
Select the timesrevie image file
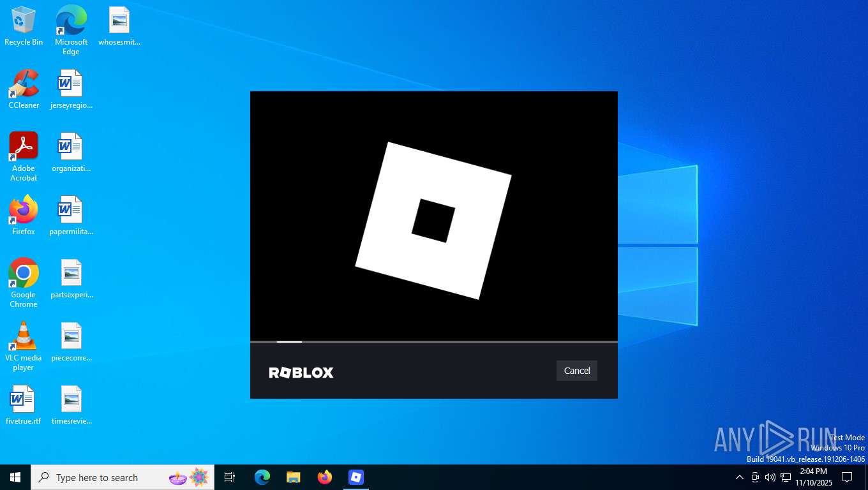pyautogui.click(x=71, y=406)
